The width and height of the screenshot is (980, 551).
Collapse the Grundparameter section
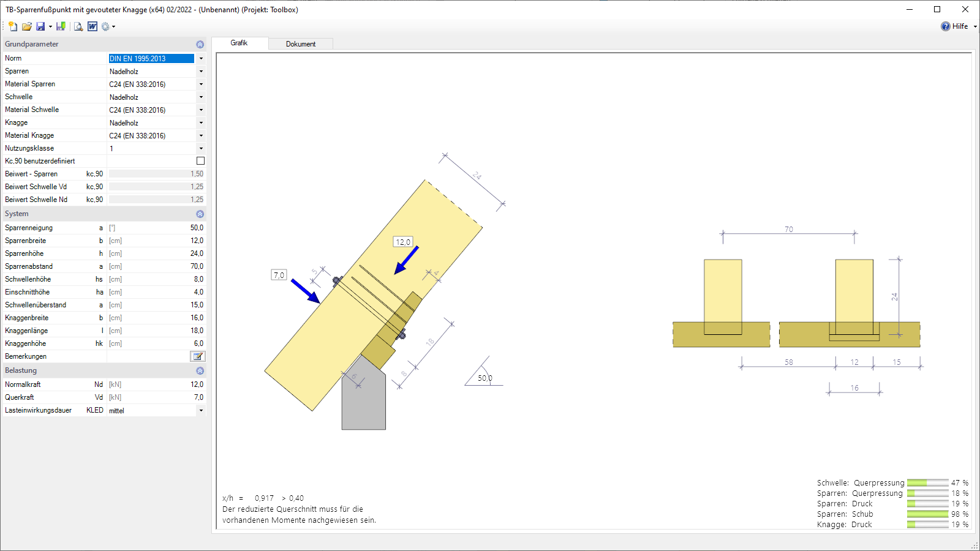[x=200, y=44]
